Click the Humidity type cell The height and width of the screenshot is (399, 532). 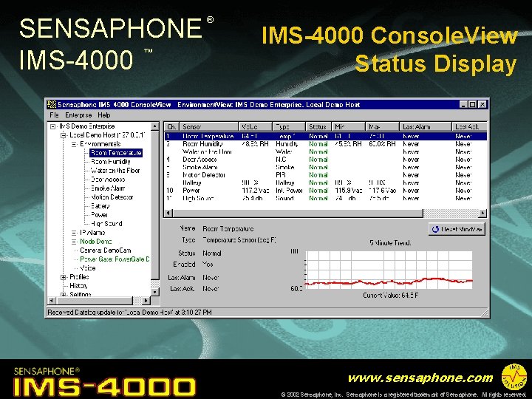287,144
